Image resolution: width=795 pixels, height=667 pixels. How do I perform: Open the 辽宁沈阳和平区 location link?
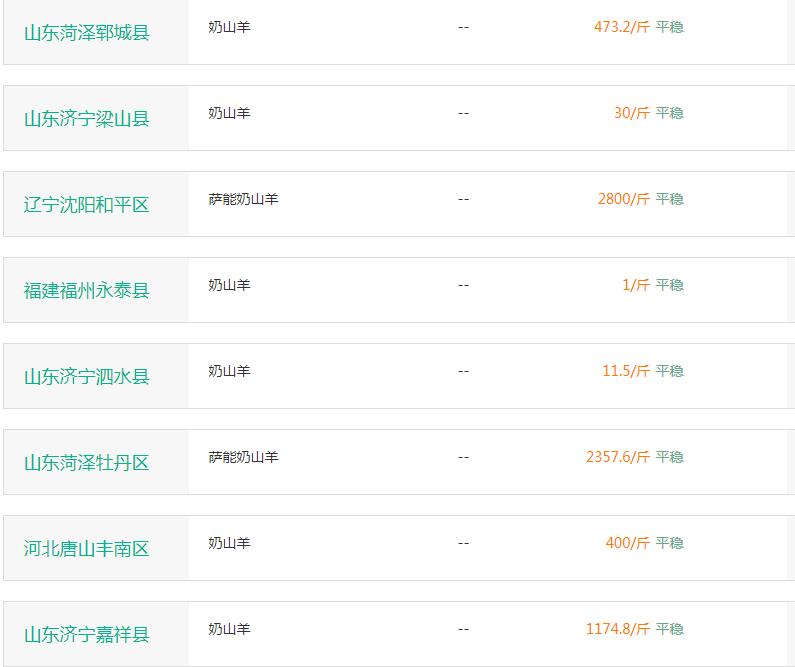pos(87,205)
